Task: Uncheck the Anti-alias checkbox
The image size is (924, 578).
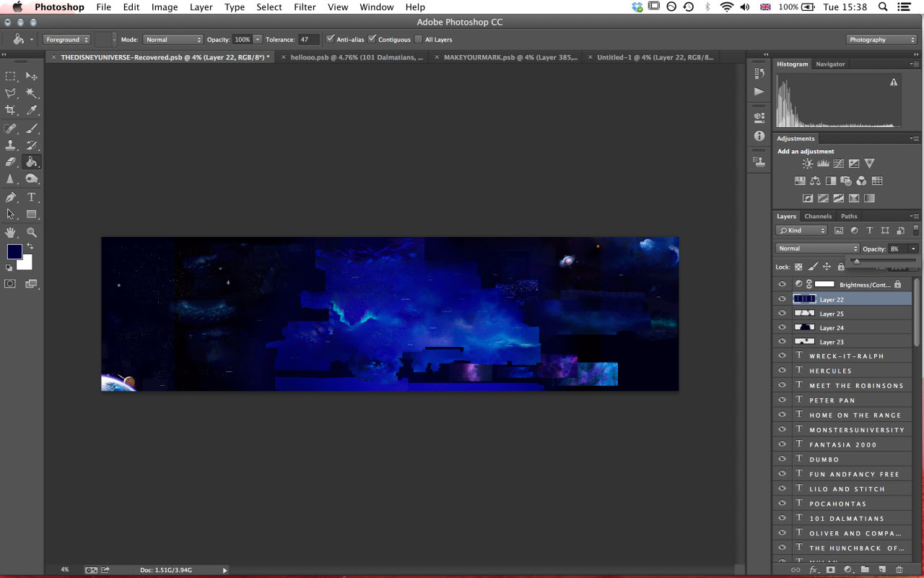Action: [331, 39]
